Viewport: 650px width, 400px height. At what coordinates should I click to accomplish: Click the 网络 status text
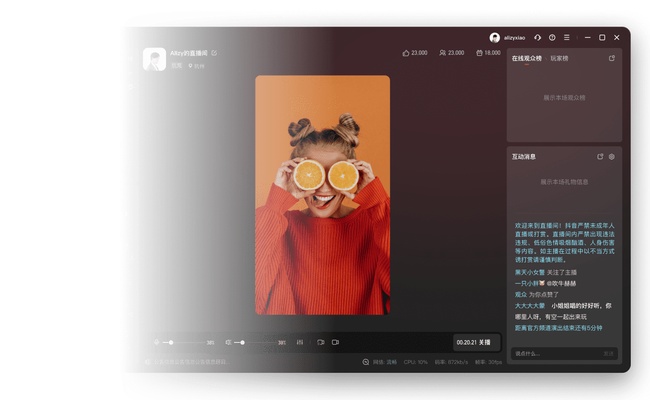[385, 362]
